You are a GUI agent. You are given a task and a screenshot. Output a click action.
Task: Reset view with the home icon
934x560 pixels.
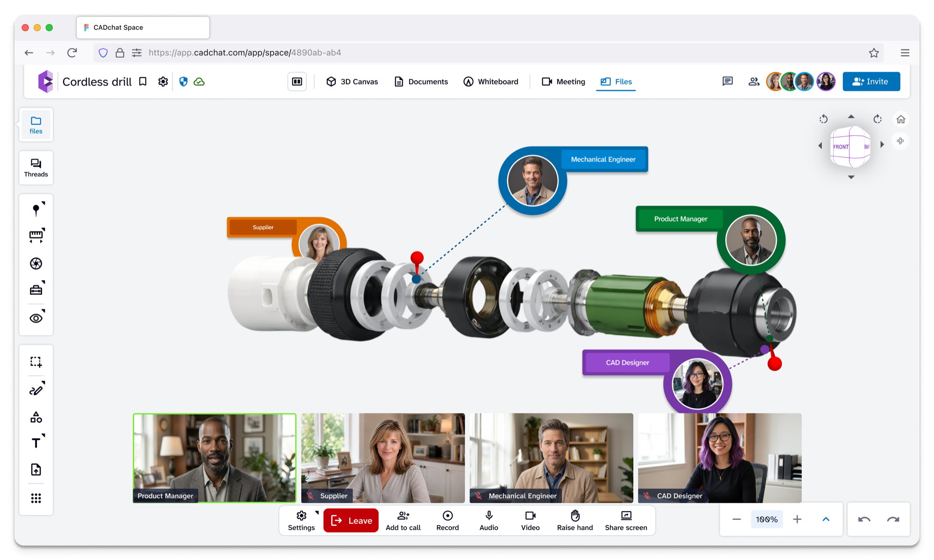[901, 119]
